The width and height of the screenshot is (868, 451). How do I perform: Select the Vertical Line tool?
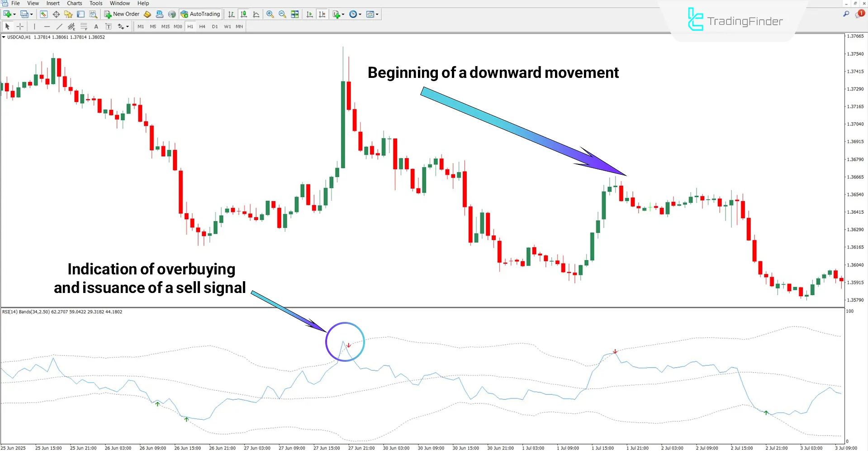(x=34, y=26)
